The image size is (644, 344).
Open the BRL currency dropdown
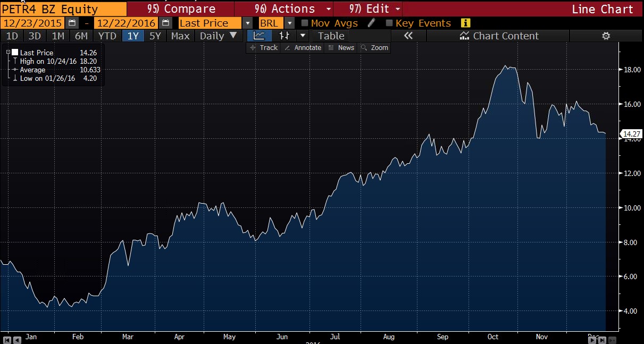pyautogui.click(x=289, y=23)
